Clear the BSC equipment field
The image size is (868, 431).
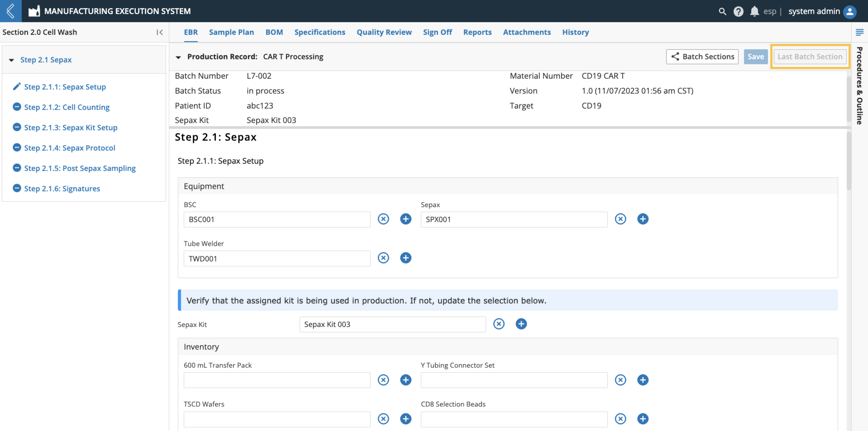point(383,219)
